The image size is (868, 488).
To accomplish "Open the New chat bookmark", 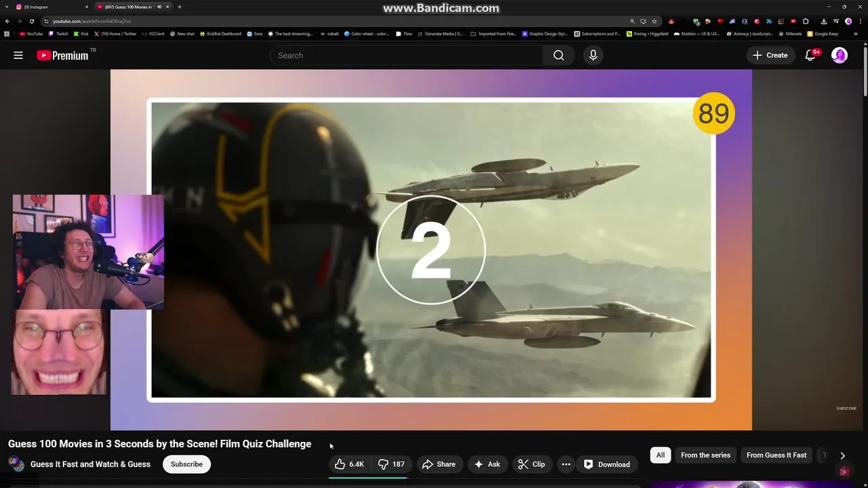I will click(182, 34).
